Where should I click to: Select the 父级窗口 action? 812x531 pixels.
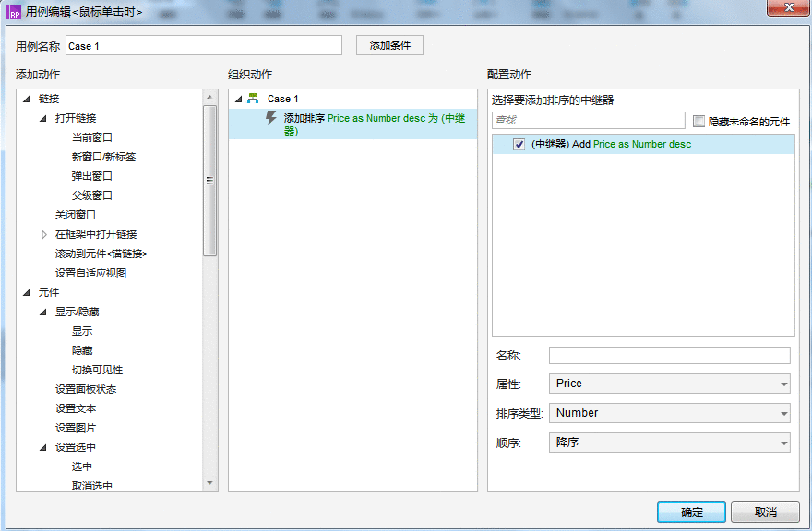[91, 195]
